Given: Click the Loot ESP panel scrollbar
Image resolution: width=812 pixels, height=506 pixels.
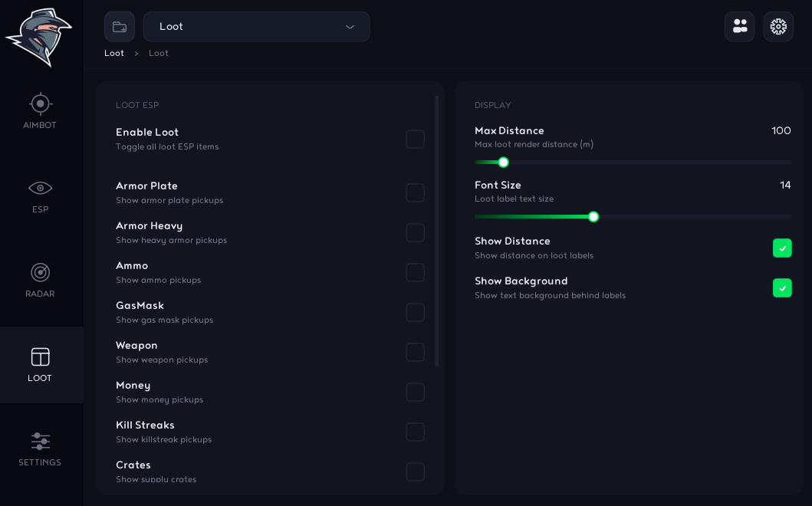Looking at the screenshot, I should [x=437, y=231].
